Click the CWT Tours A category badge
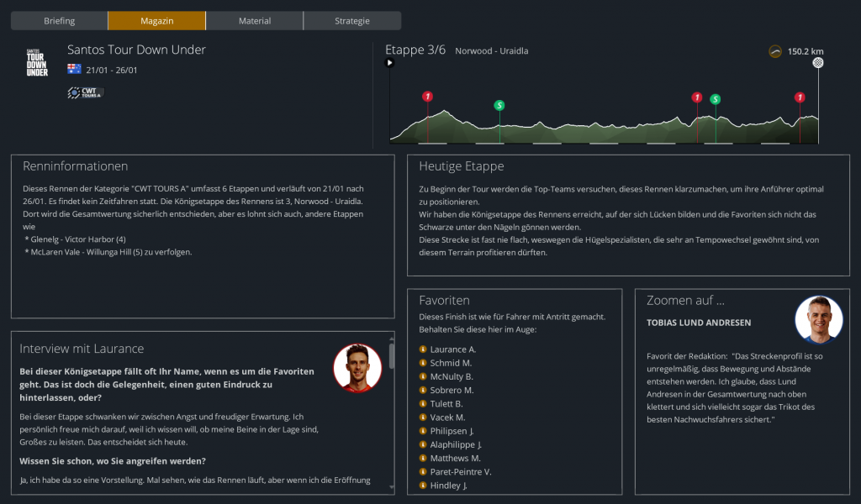Image resolution: width=861 pixels, height=504 pixels. pyautogui.click(x=85, y=92)
